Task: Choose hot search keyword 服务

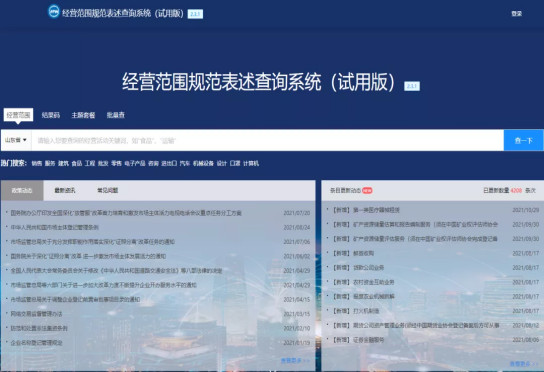Action: point(50,163)
